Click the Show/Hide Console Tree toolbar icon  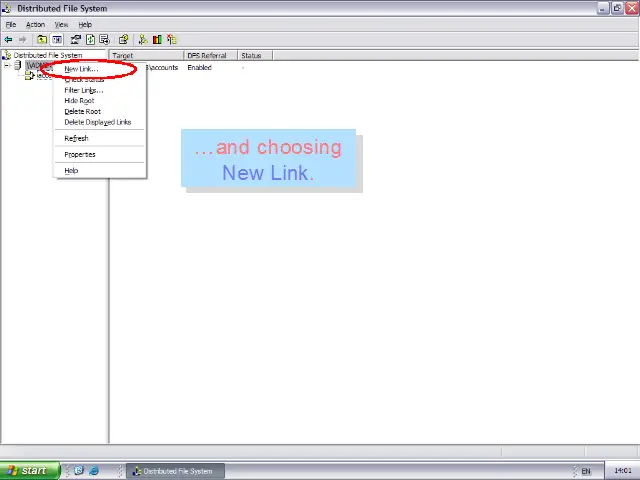(x=57, y=40)
